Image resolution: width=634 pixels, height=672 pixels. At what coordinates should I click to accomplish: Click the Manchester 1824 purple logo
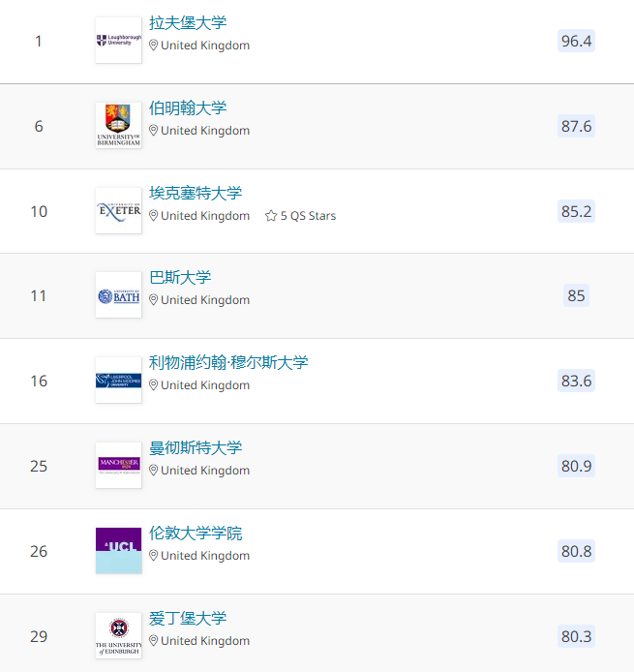pyautogui.click(x=118, y=466)
